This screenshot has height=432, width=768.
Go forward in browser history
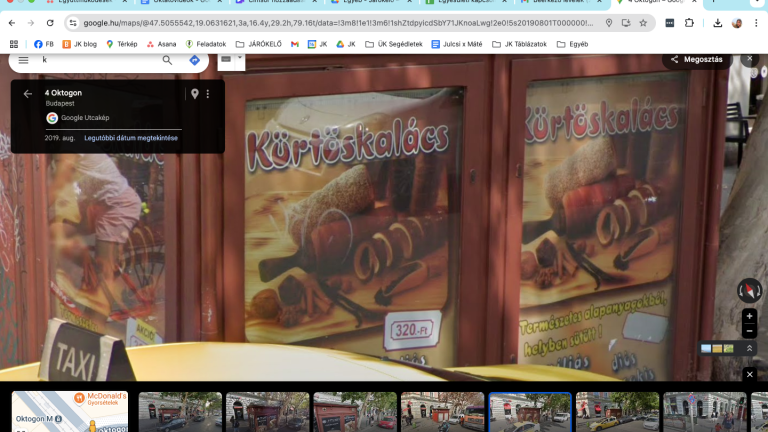31,23
